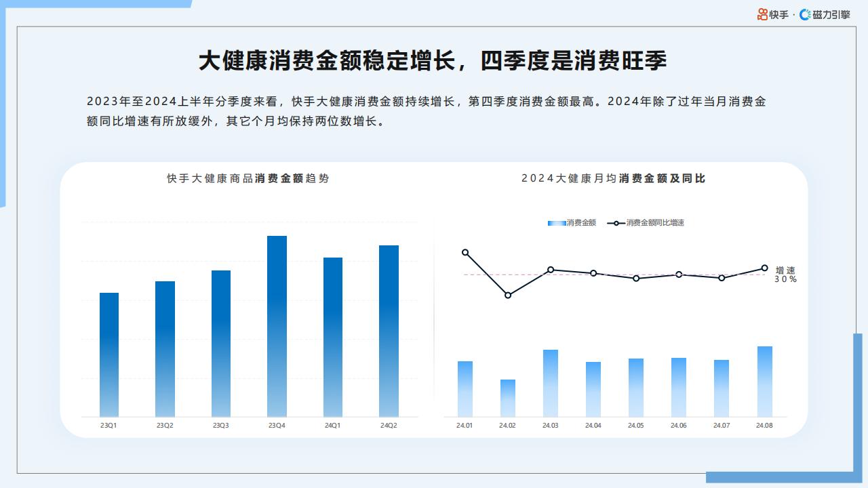Click the growth line point above 24.06
Viewport: 868px width, 488px height.
(x=679, y=274)
